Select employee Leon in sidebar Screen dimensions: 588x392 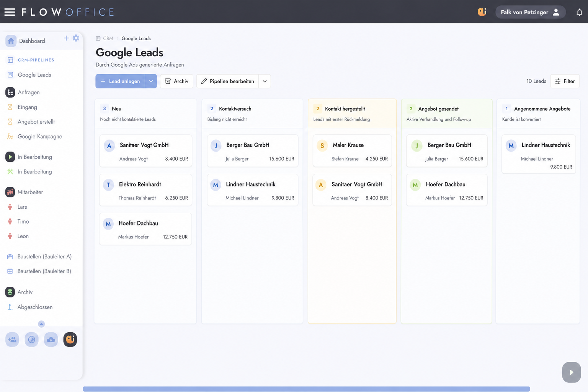(x=23, y=236)
